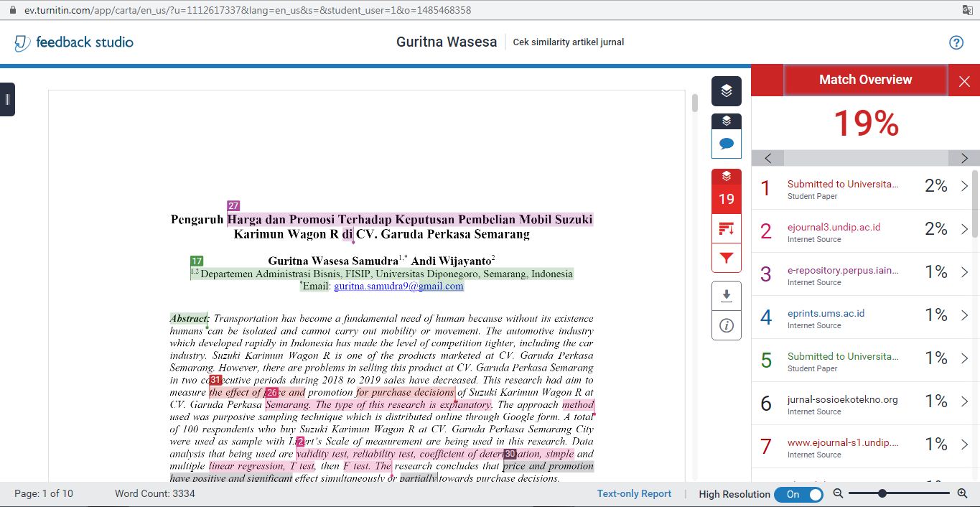Viewport: 980px width, 507px height.
Task: Click the left side panel handle
Action: (7, 99)
